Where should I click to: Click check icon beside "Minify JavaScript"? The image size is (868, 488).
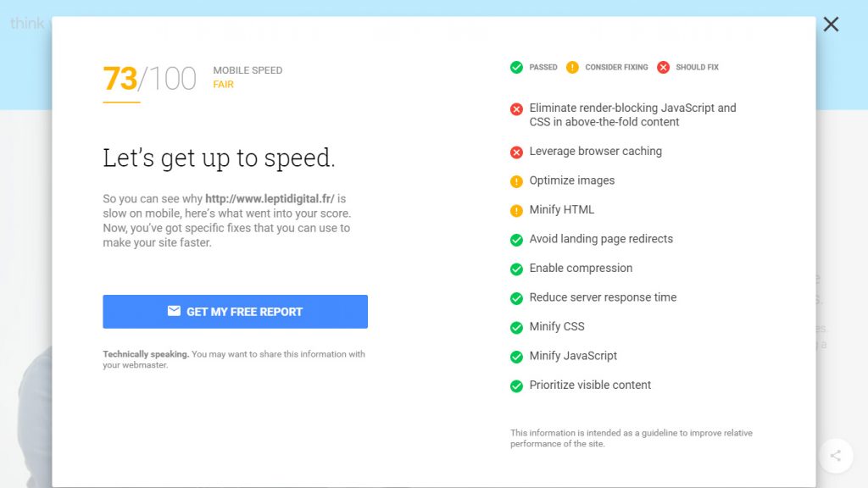coord(516,357)
